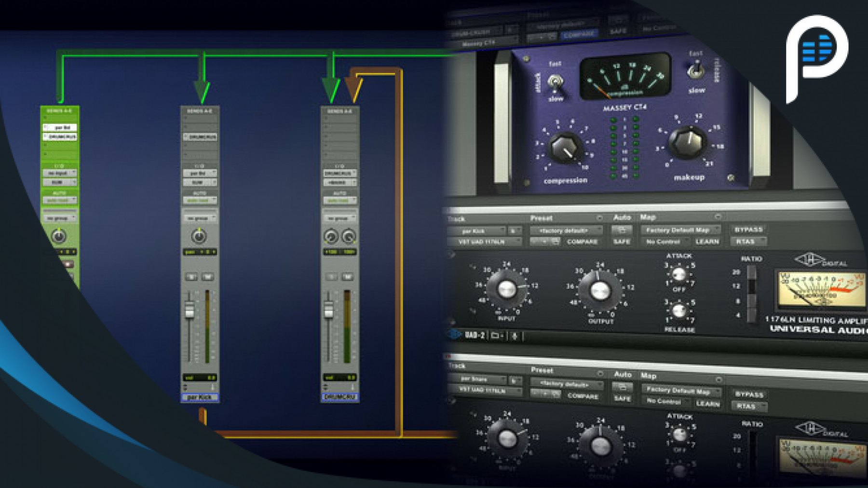Click the INPUT knob on the per Kick 1176LN
The height and width of the screenshot is (488, 868).
(x=507, y=289)
